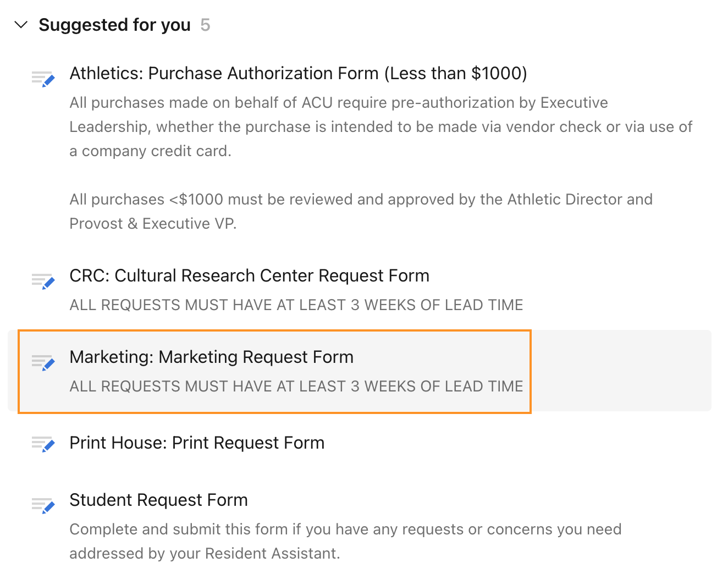The height and width of the screenshot is (585, 728).
Task: Click Athletics description about ACU pre-authorization
Action: [338, 103]
